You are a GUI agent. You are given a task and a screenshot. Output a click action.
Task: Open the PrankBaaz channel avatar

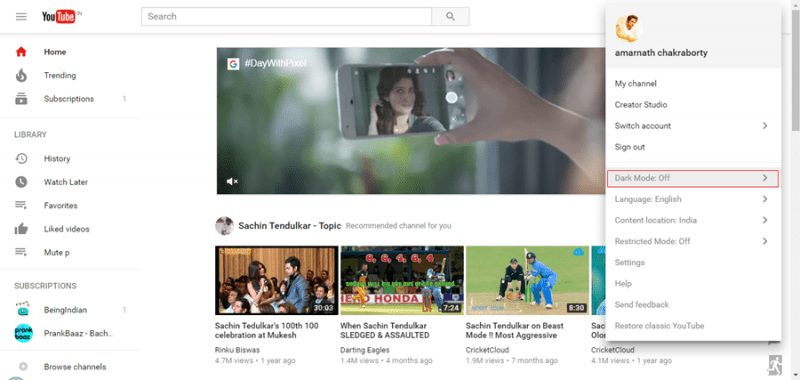pos(23,333)
